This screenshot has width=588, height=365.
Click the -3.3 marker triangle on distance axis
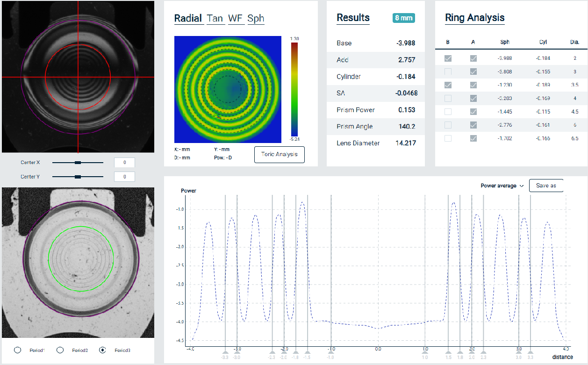(225, 353)
